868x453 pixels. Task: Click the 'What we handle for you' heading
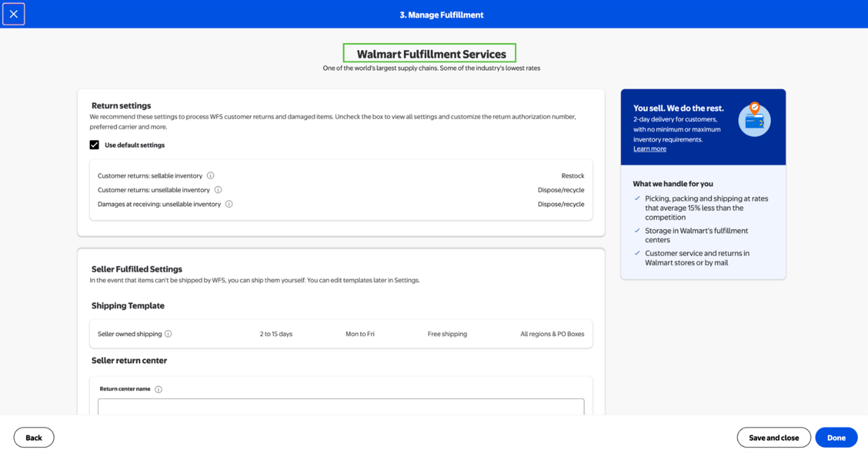pos(673,184)
